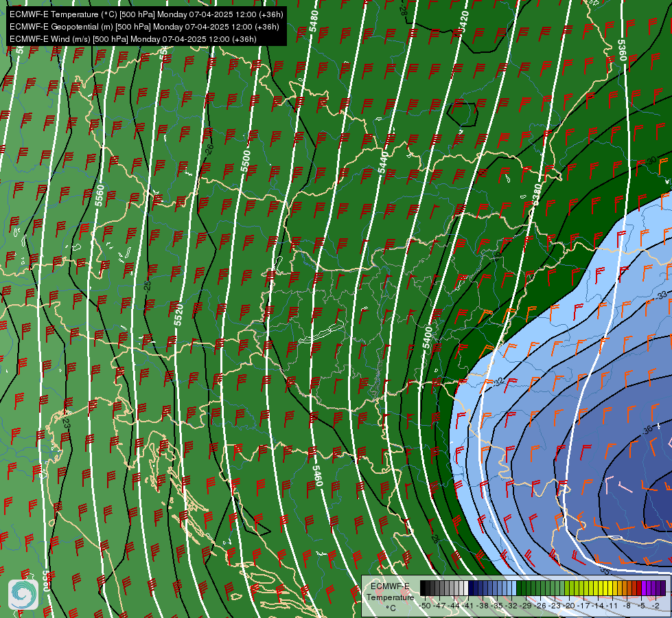Image resolution: width=672 pixels, height=618 pixels.
Task: Click the -30 isotherm contour label
Action: click(651, 161)
